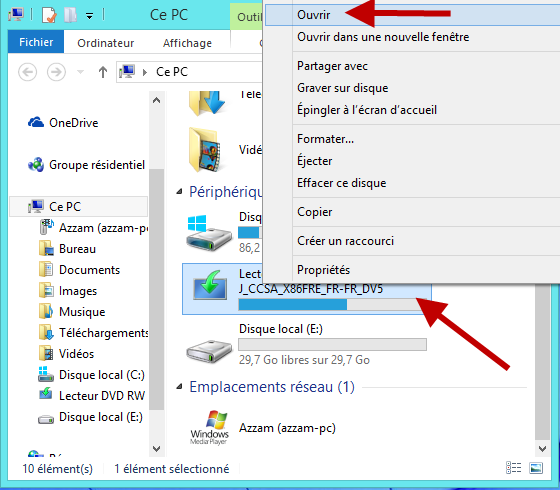Open Bureau folder in the navigation pane
Image resolution: width=560 pixels, height=490 pixels.
coord(67,249)
